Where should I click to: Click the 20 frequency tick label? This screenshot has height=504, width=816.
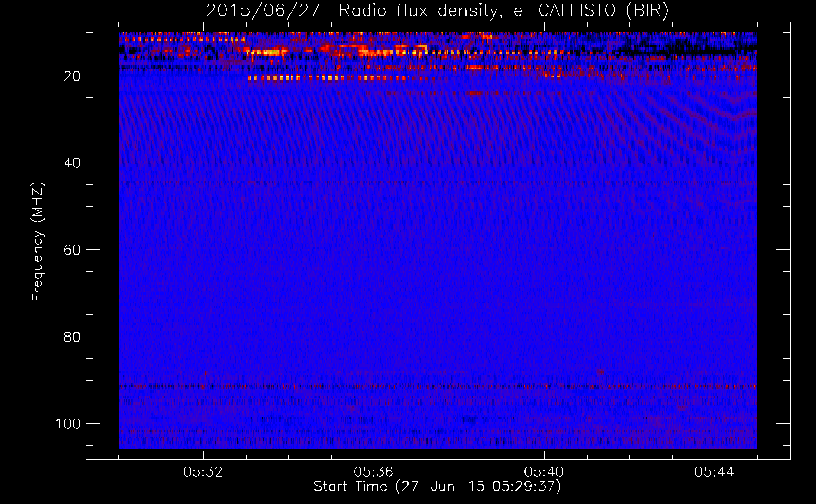click(72, 76)
